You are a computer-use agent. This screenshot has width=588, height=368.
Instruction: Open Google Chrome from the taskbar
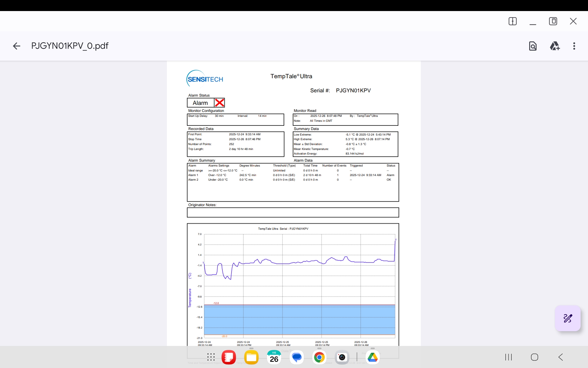[x=319, y=357]
